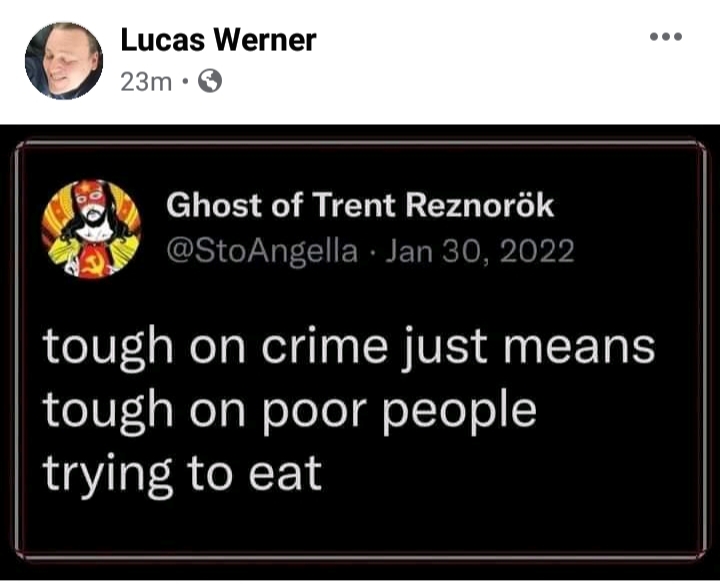Open Lucas Werner's round profile photo
The width and height of the screenshot is (720, 586).
(64, 61)
